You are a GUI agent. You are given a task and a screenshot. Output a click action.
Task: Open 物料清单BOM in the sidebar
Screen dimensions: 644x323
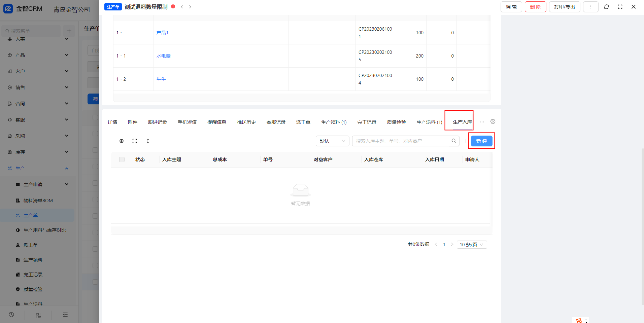pos(38,201)
